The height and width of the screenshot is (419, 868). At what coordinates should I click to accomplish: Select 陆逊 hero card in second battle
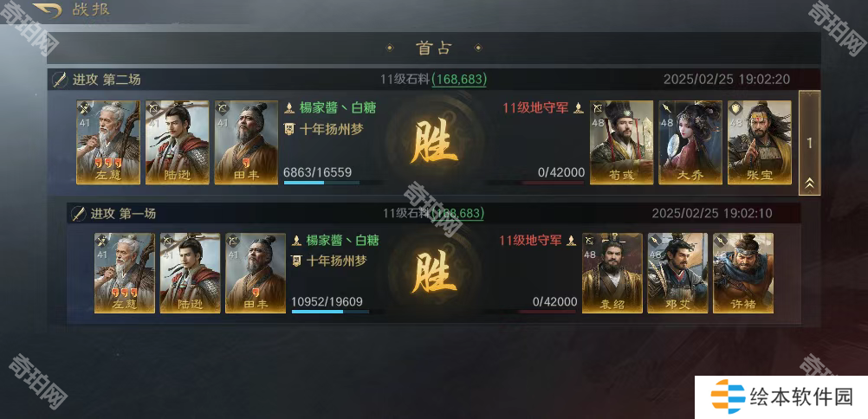pos(177,142)
